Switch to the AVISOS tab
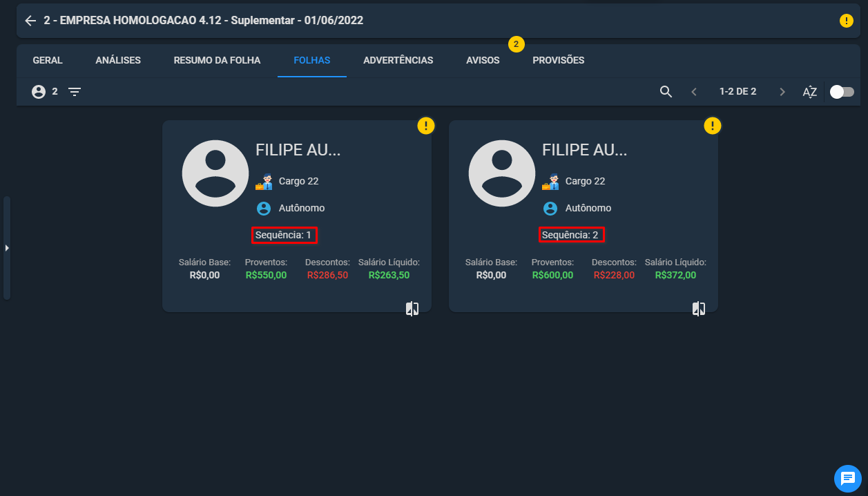868x496 pixels. click(483, 60)
